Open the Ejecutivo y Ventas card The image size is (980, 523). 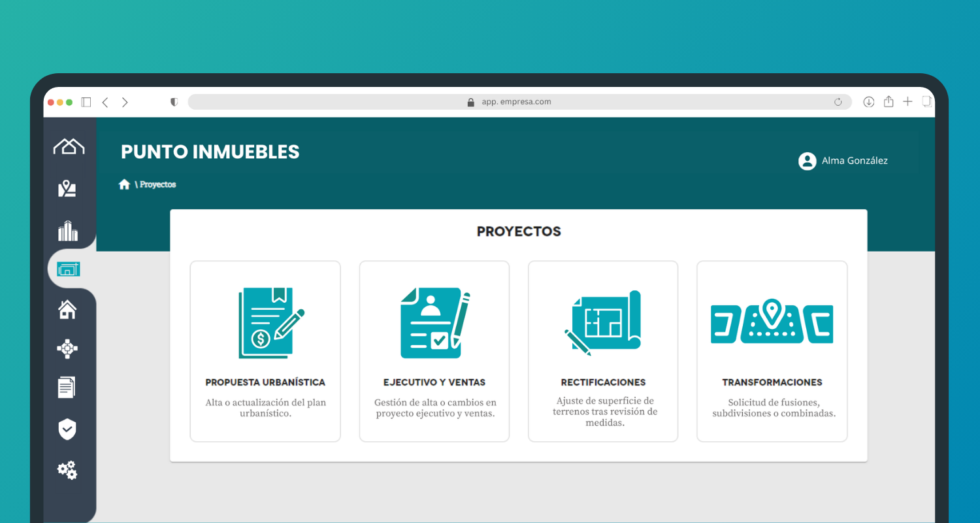pos(434,351)
